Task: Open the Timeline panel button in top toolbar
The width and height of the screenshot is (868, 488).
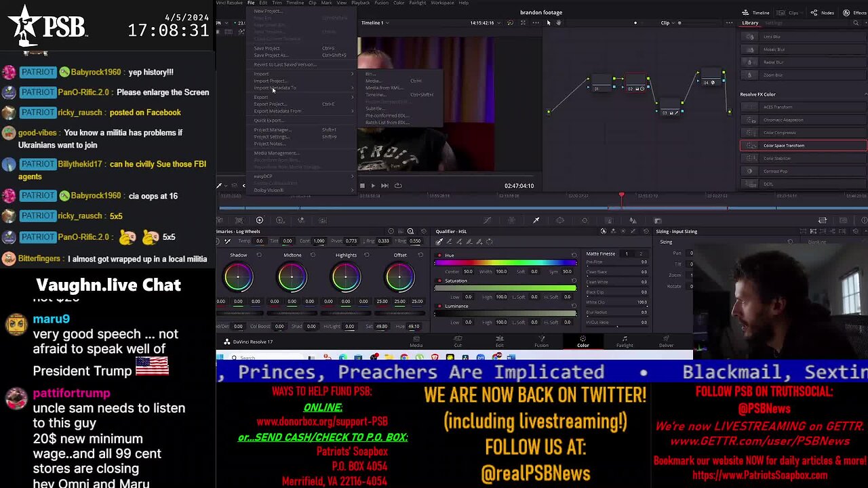Action: pos(756,13)
